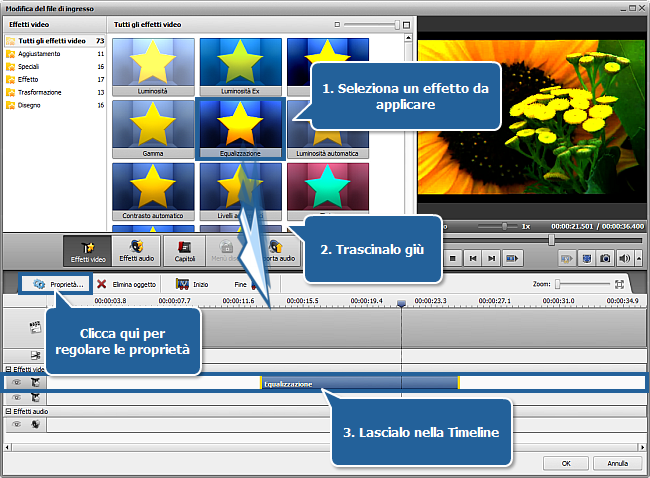Select the Trasformazione category
The width and height of the screenshot is (650, 478).
pos(54,92)
